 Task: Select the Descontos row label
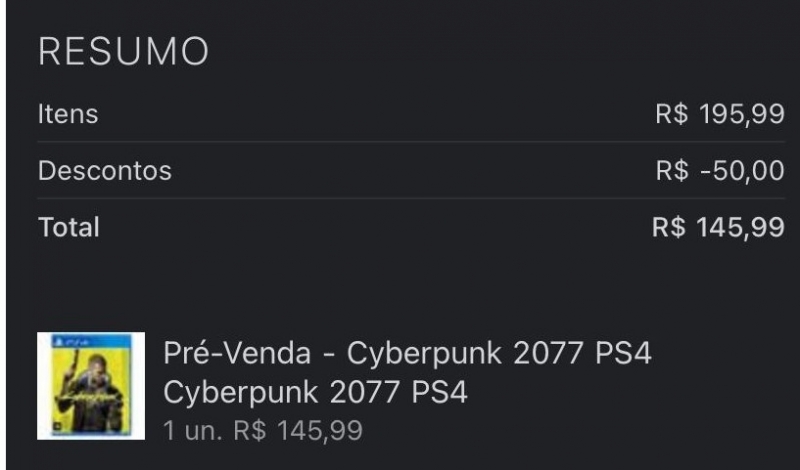coord(105,171)
